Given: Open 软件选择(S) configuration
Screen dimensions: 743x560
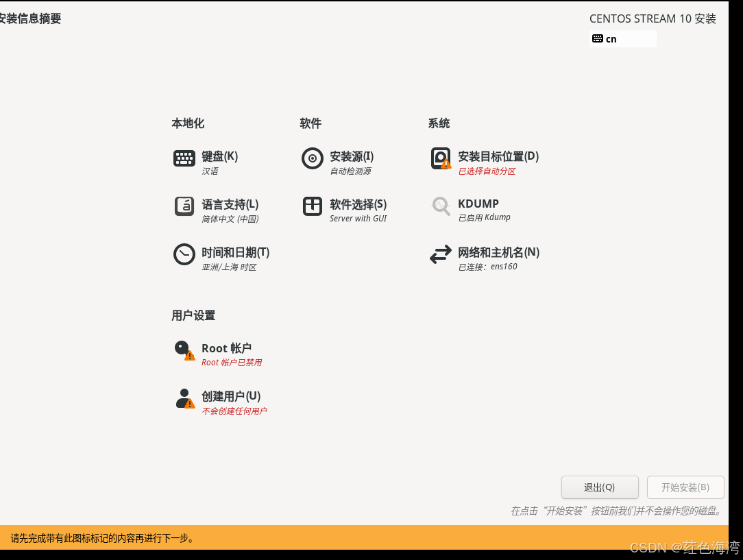Looking at the screenshot, I should (x=358, y=204).
